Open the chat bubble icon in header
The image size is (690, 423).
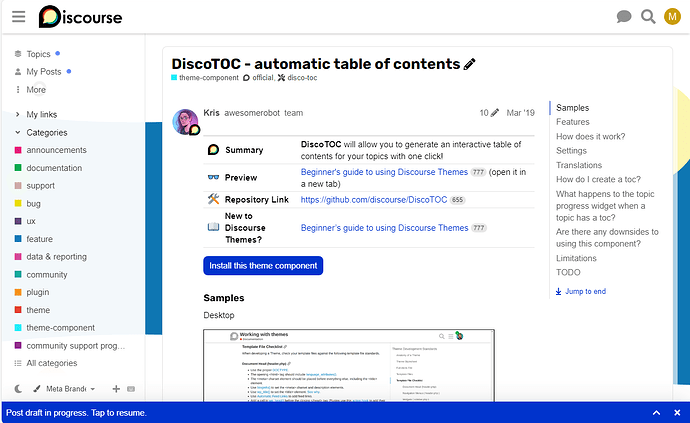click(x=624, y=17)
